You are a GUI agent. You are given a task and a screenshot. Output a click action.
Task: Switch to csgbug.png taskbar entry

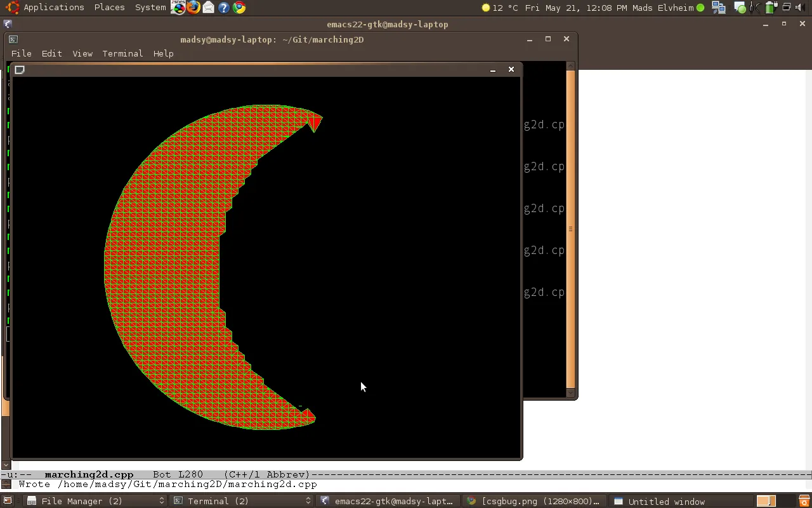click(534, 501)
